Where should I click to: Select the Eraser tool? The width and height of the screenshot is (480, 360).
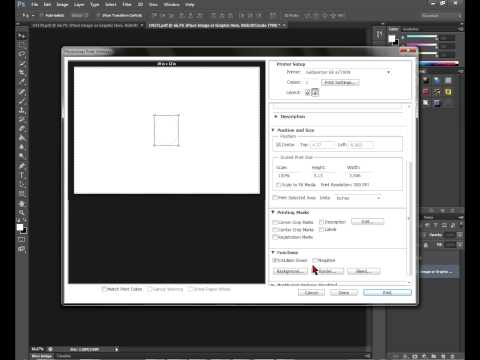point(22,128)
